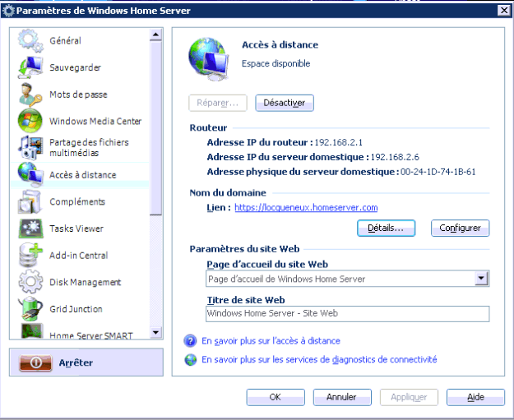Image resolution: width=514 pixels, height=420 pixels.
Task: Click the sidebar scroll up arrow
Action: (x=156, y=35)
